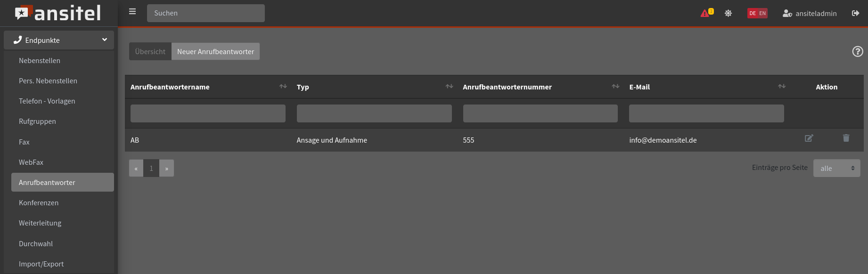Open the Neuer Anrufbeantworter tab
This screenshot has width=868, height=274.
[x=215, y=51]
